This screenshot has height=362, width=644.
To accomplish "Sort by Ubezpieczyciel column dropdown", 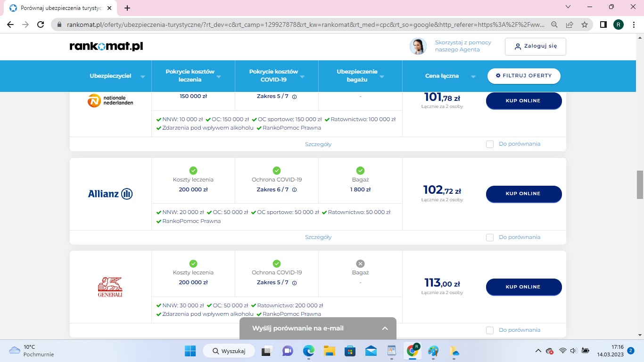I will pos(142,76).
